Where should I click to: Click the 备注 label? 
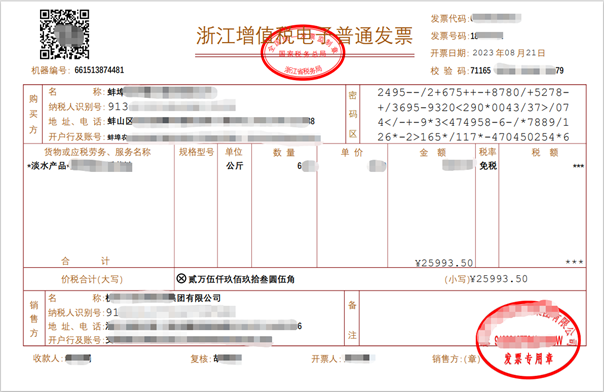[x=352, y=320]
